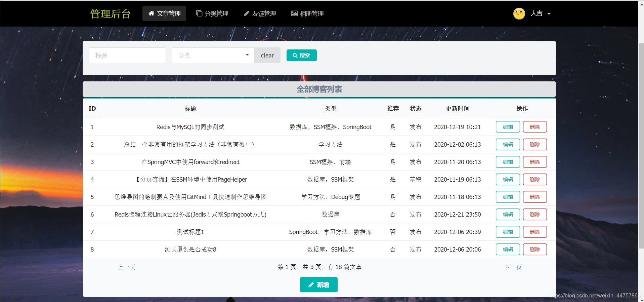Click the 管理后台 logo title
The width and height of the screenshot is (644, 302).
click(x=111, y=13)
